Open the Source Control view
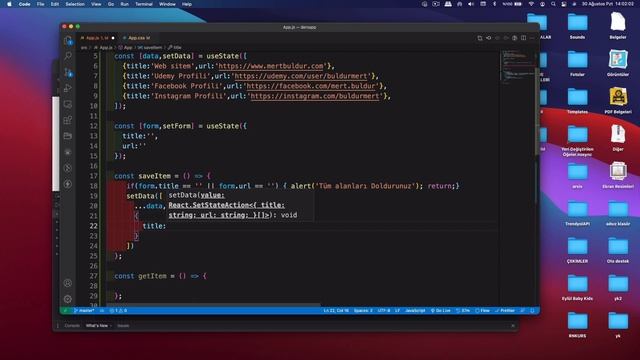640x360 pixels. coord(68,72)
